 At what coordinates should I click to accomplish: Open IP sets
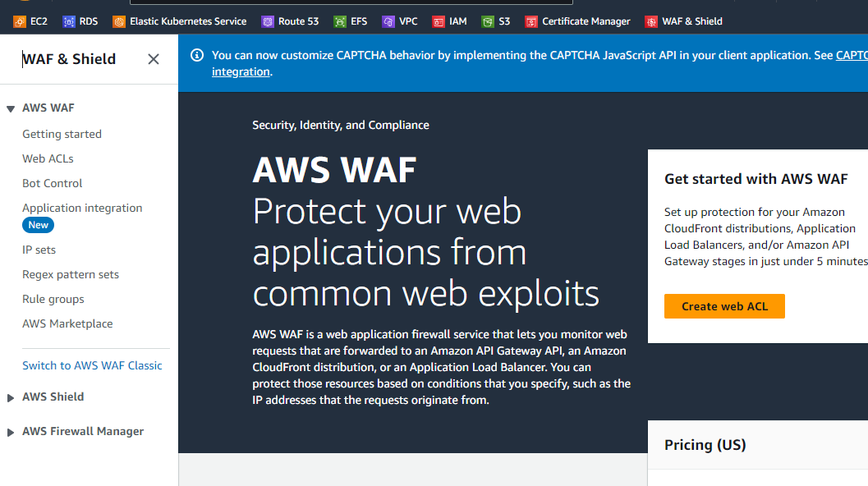39,250
